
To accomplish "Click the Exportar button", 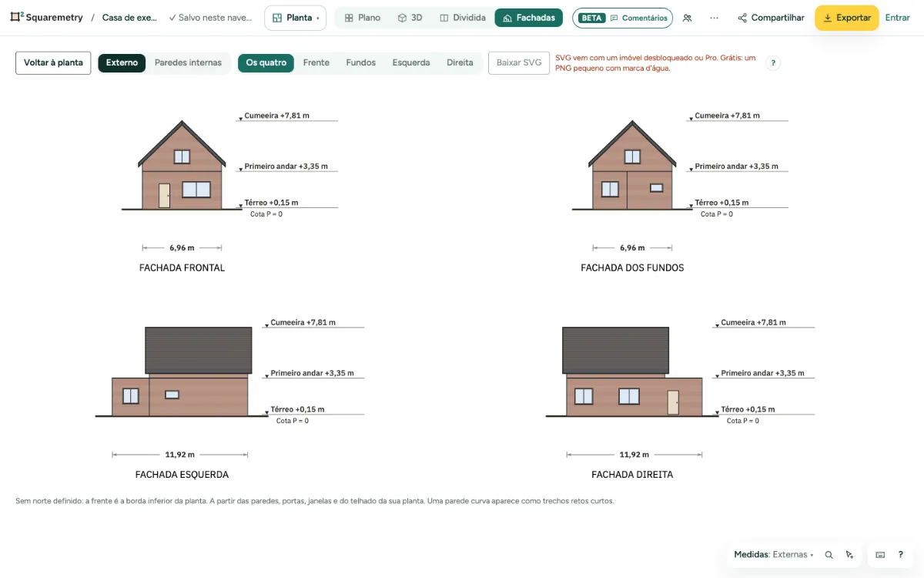I will (846, 18).
